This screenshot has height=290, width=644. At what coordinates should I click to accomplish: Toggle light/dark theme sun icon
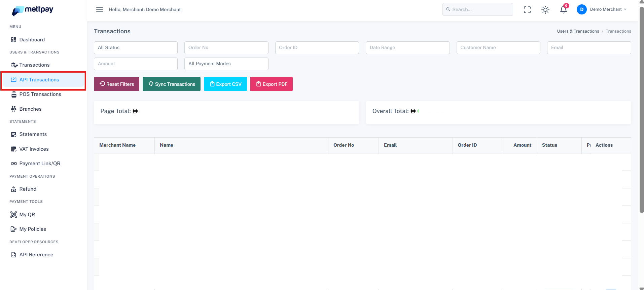[545, 10]
